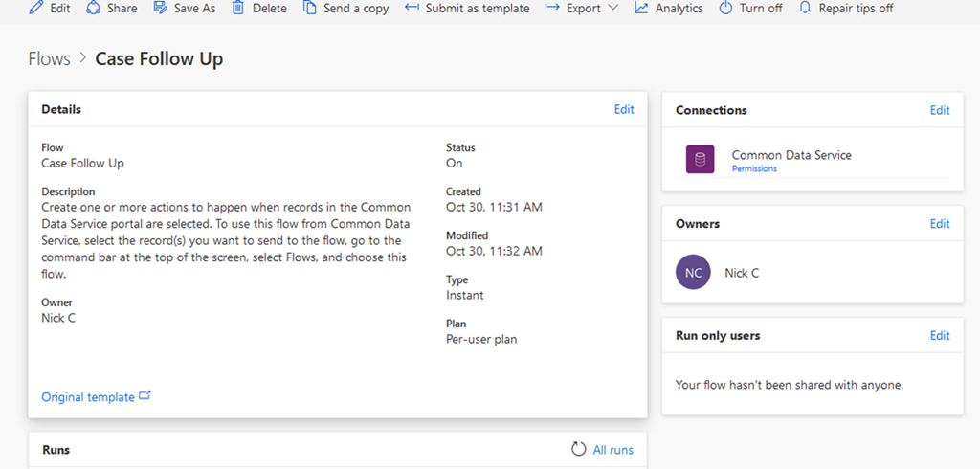Viewport: 980px width, 469px height.
Task: Edit the Run only users panel
Action: tap(940, 335)
